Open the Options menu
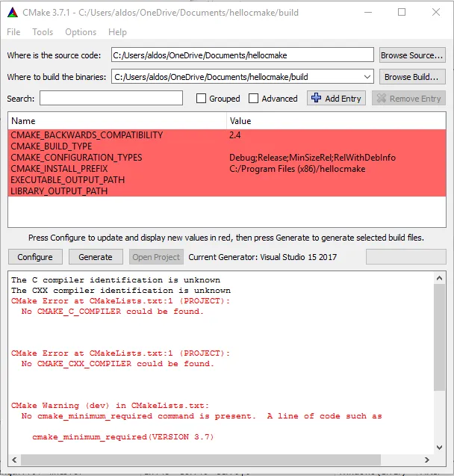 pos(81,32)
